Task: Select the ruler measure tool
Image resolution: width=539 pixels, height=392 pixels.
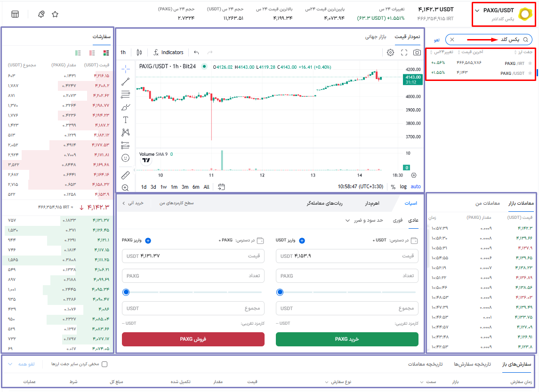Action: [x=126, y=175]
